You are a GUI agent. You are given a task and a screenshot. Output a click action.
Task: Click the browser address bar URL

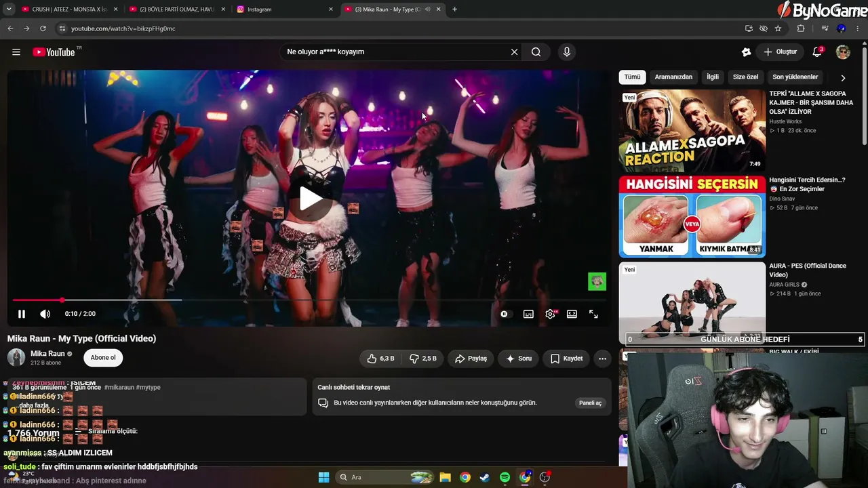click(123, 28)
